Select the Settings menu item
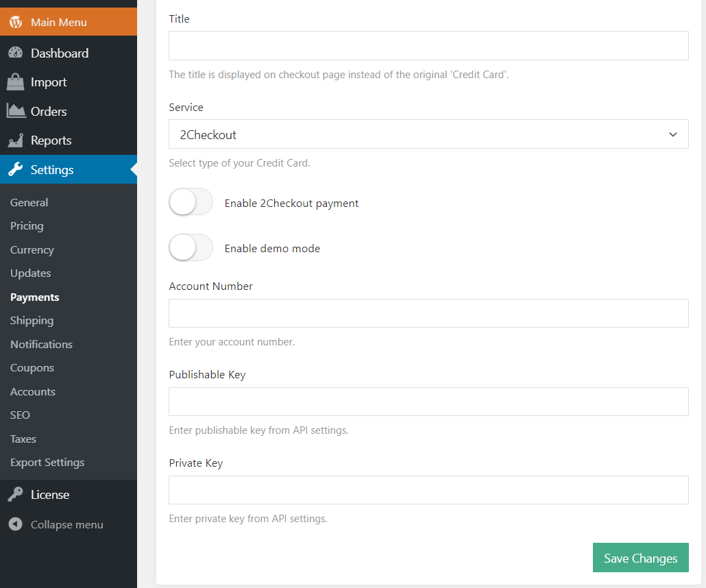 [69, 169]
